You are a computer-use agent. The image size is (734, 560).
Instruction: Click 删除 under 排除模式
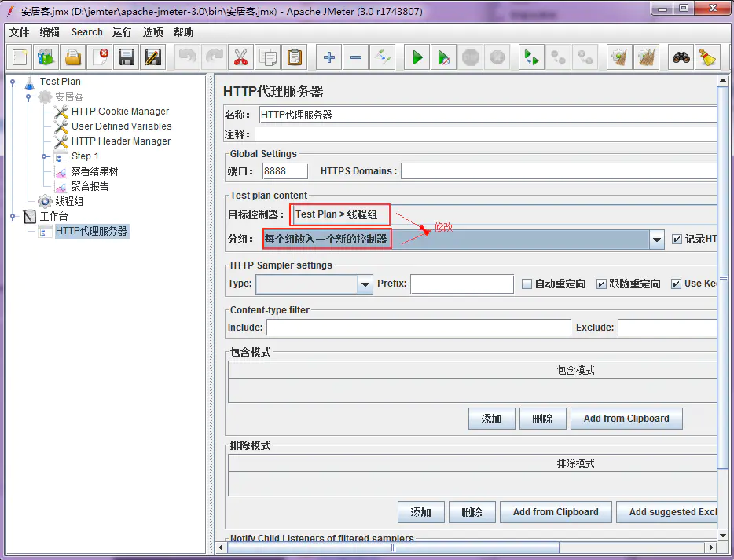click(472, 512)
